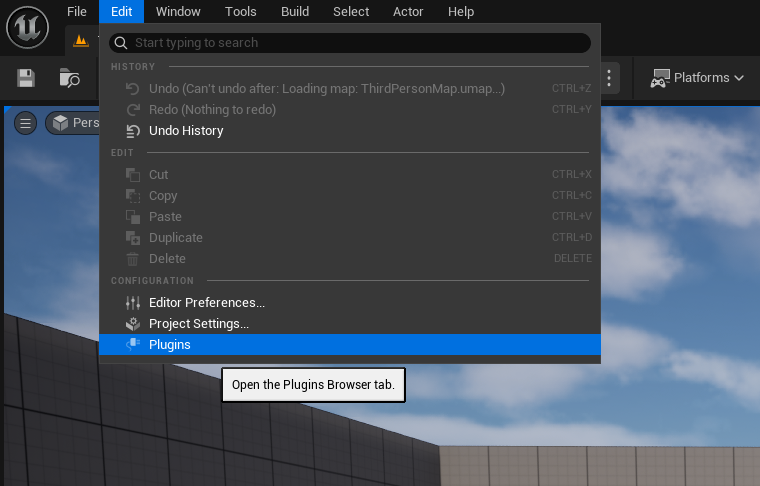Open the Help menu
760x486 pixels.
click(x=461, y=11)
